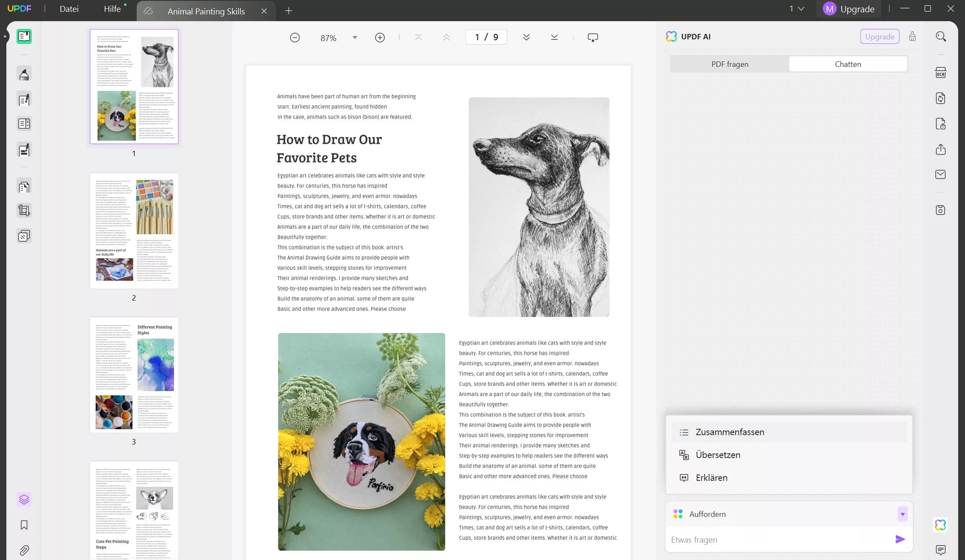Open the OCR tool in right sidebar

[940, 73]
